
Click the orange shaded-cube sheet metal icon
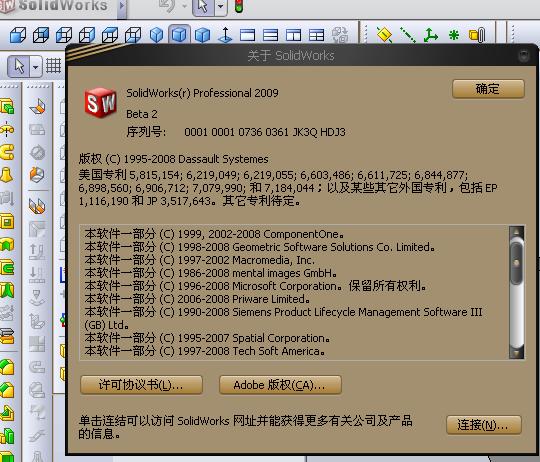37,175
